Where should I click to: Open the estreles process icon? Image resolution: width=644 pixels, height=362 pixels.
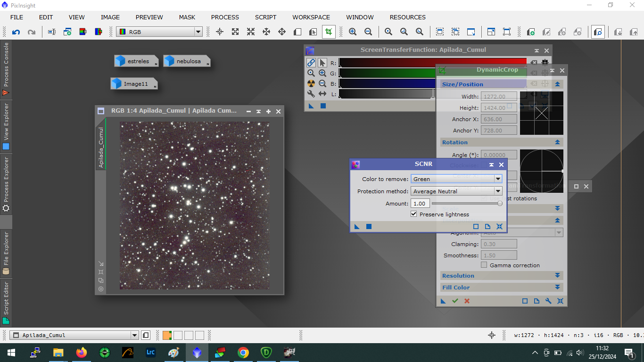(x=137, y=61)
